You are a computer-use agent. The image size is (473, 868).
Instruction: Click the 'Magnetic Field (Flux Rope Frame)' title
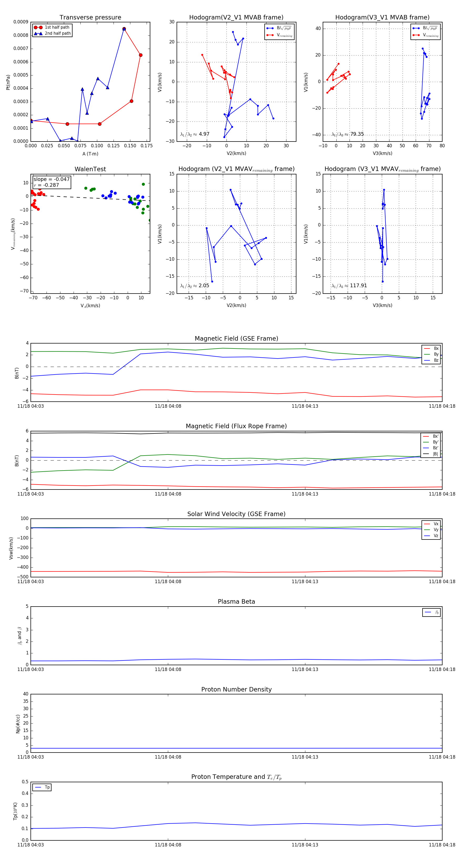click(x=236, y=426)
